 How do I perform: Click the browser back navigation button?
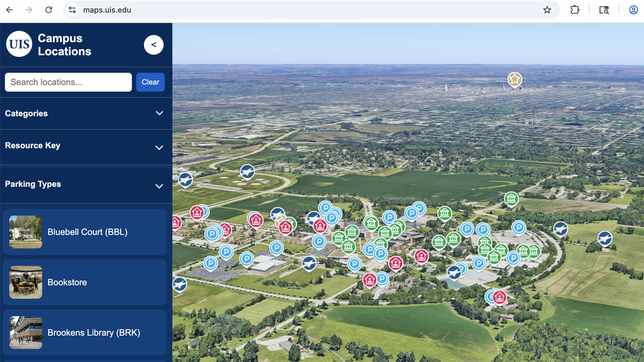[x=9, y=9]
